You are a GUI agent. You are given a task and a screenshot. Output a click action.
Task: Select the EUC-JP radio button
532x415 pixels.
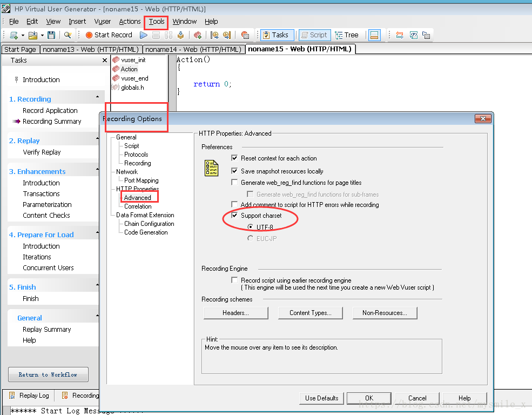(x=251, y=238)
